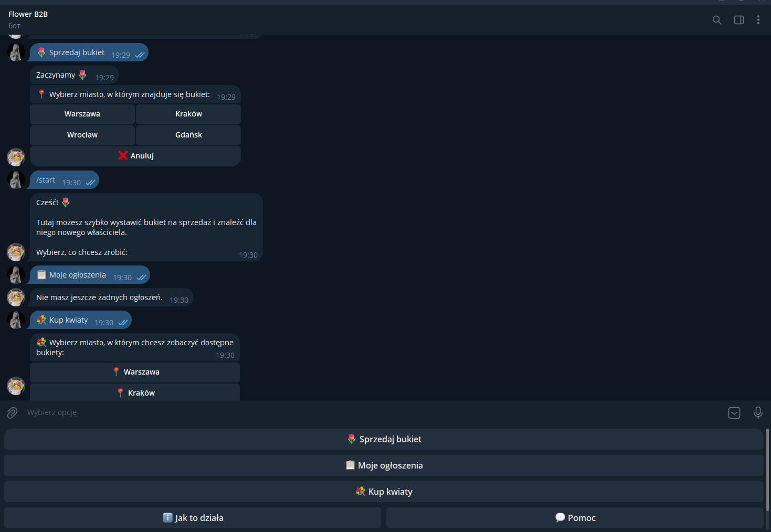Click the keyboard panel scrollbar

767,470
